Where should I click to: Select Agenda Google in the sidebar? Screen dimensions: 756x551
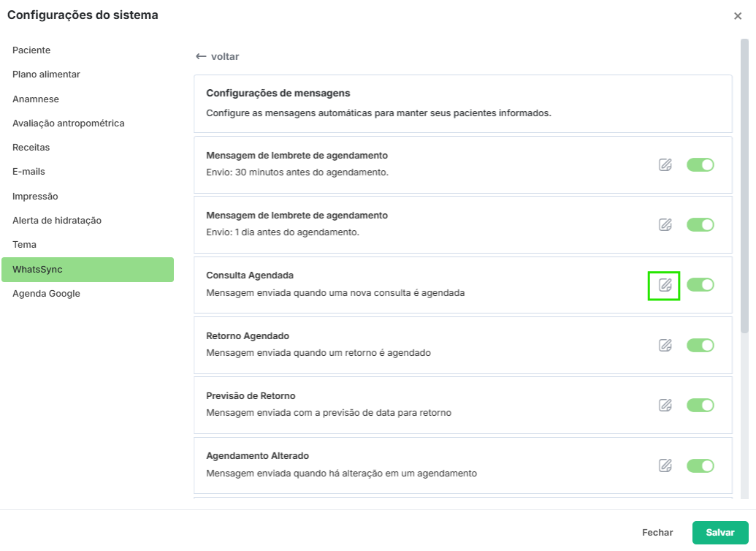click(x=46, y=294)
